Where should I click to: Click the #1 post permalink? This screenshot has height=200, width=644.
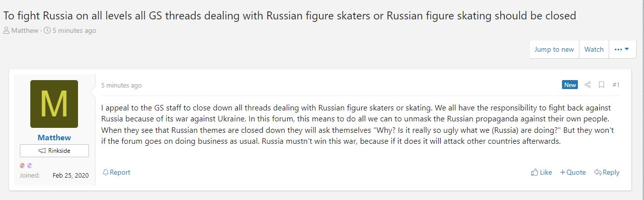click(616, 85)
